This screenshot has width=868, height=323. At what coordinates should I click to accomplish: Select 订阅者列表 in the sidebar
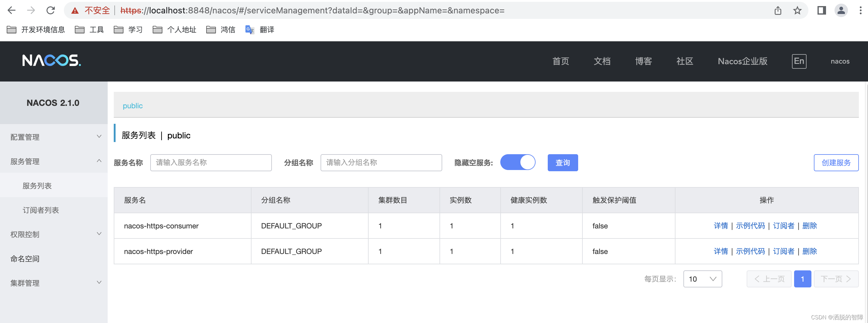(41, 210)
